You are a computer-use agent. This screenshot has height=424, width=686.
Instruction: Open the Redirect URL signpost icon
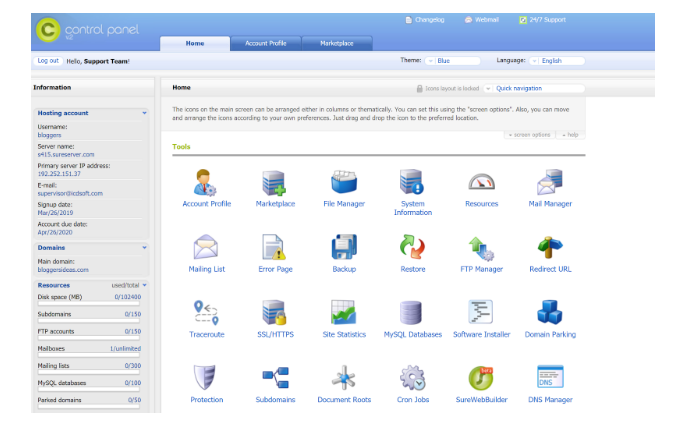[x=550, y=247]
